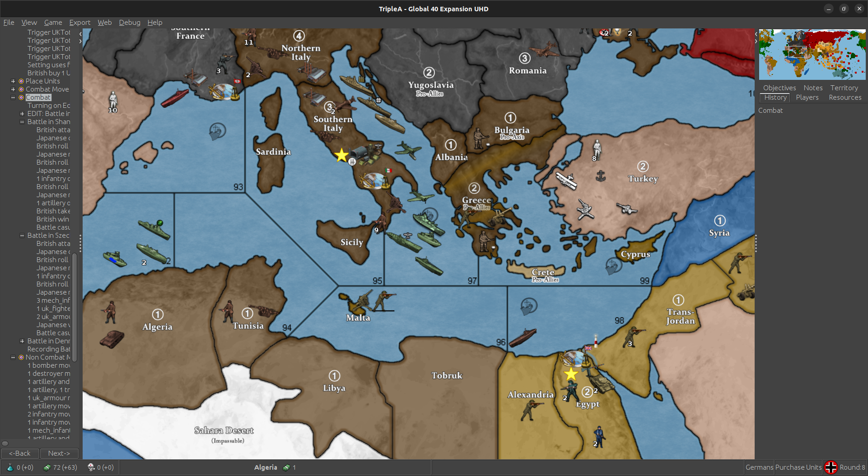Expand the Battle in Denr node
This screenshot has width=868, height=476.
point(22,341)
